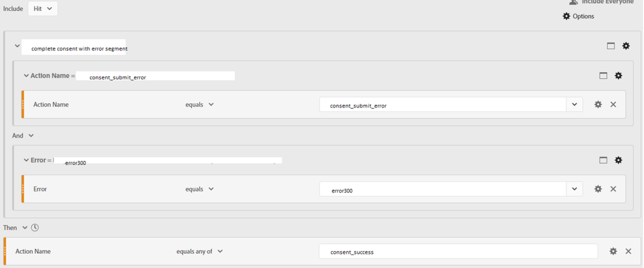Click window icon on Action Name container
644x268 pixels.
click(603, 75)
